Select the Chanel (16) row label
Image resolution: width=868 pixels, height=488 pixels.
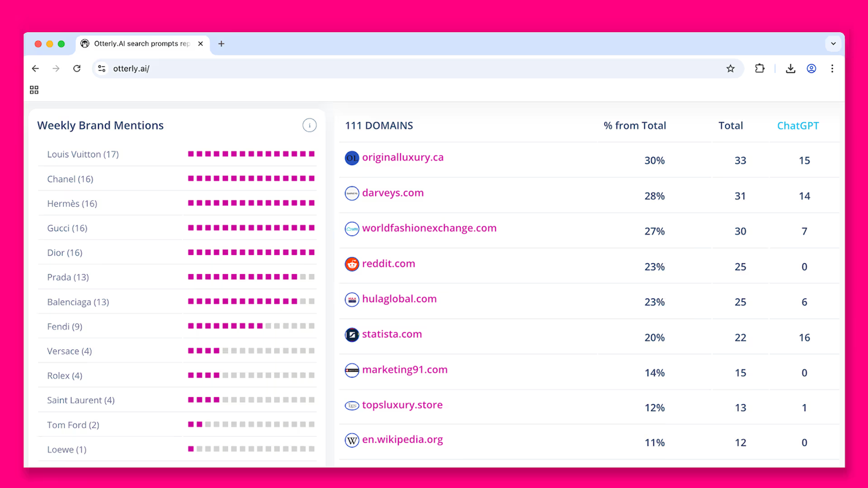click(x=70, y=179)
